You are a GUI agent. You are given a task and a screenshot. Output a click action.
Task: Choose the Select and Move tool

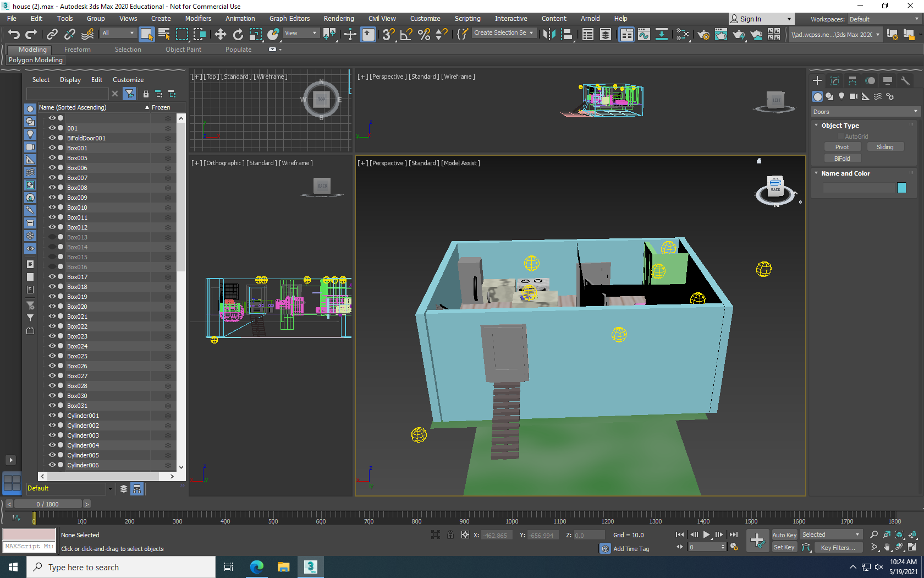(x=220, y=34)
